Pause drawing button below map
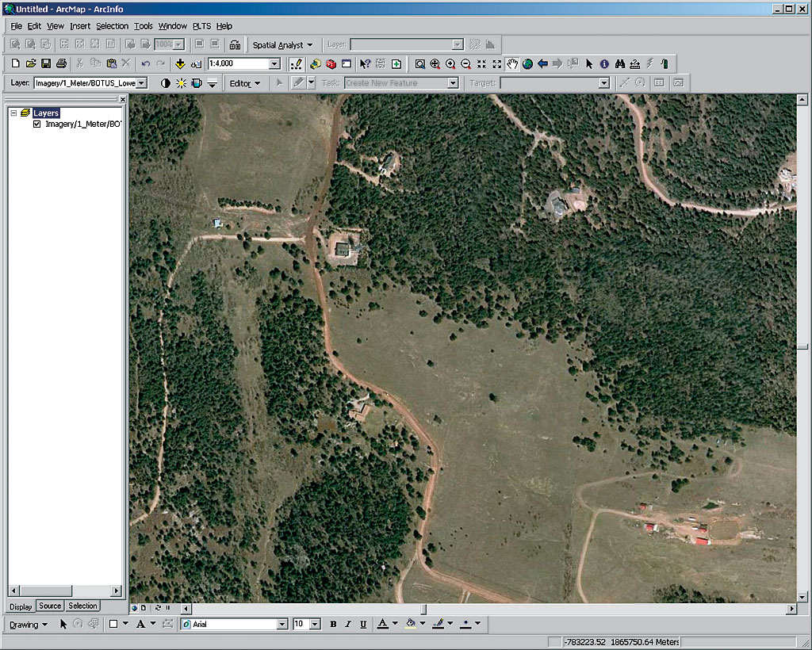This screenshot has height=650, width=812. tap(168, 608)
